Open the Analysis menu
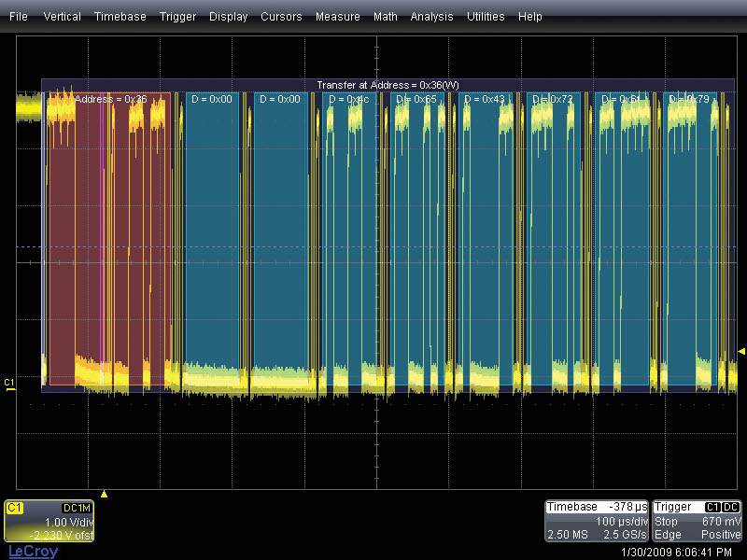This screenshot has width=747, height=560. [431, 17]
